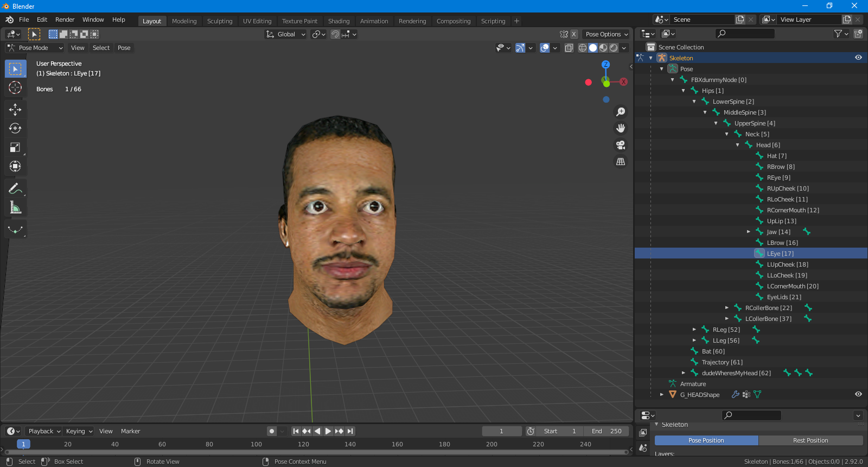Click the pan view hand icon
The image size is (868, 467).
click(x=621, y=128)
